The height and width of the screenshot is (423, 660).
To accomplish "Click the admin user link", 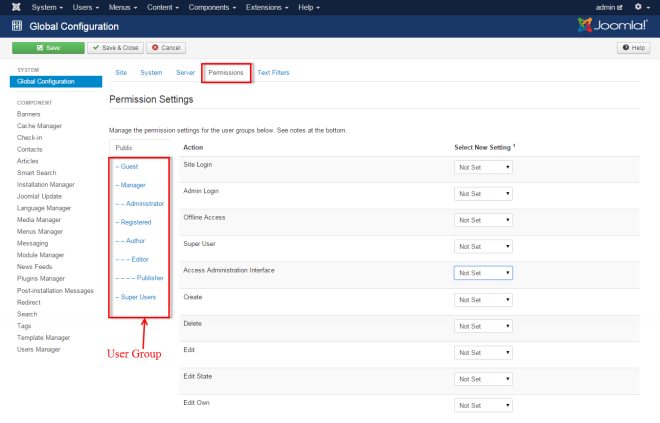I will click(x=609, y=7).
